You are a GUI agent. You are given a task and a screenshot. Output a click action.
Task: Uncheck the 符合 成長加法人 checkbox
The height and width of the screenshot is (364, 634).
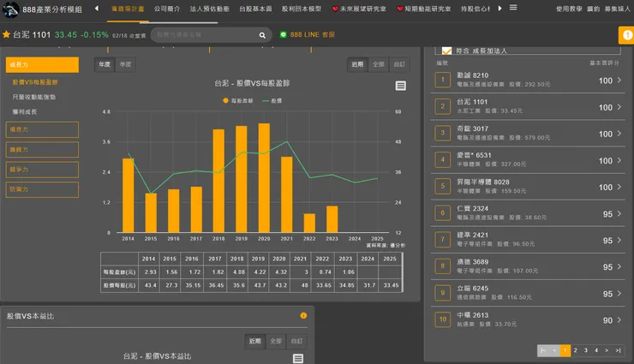(x=446, y=51)
